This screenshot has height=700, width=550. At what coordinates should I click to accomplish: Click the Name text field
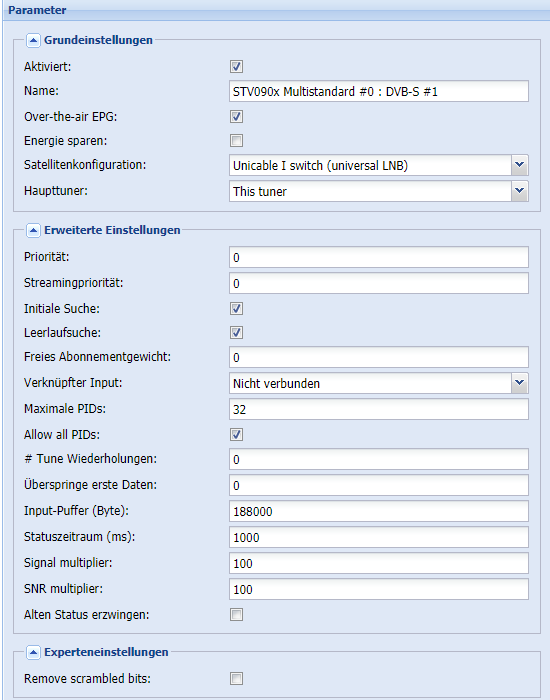(379, 92)
